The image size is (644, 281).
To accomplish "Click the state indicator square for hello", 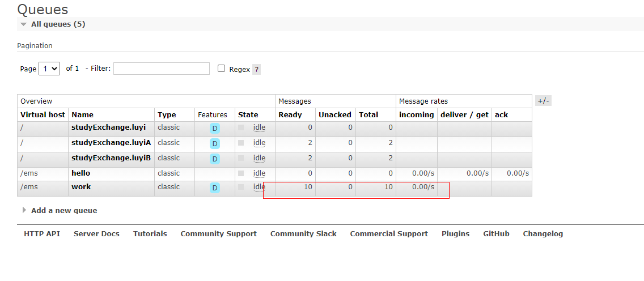I will (x=241, y=173).
